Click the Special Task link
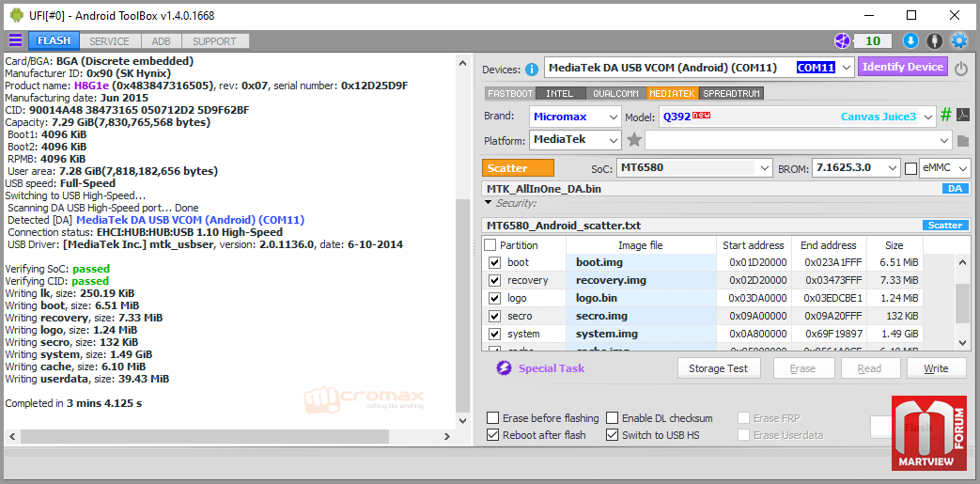The height and width of the screenshot is (484, 980). (x=552, y=368)
